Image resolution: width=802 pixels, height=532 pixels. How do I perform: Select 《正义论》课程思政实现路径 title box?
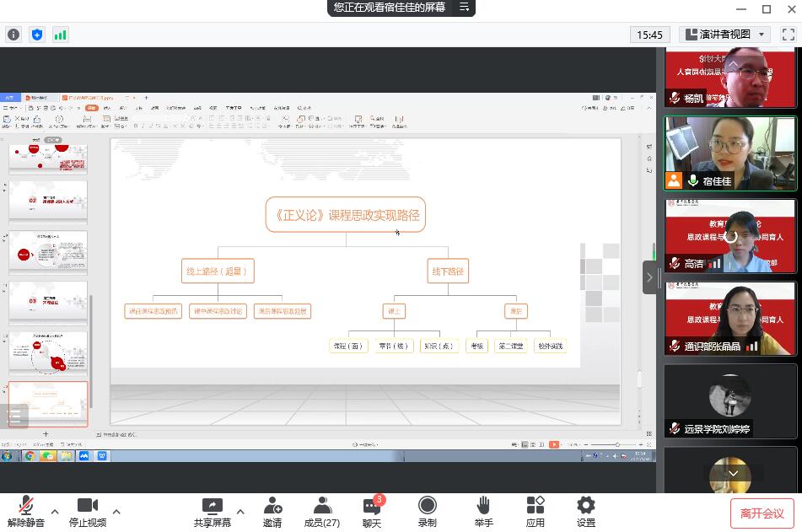(x=346, y=214)
